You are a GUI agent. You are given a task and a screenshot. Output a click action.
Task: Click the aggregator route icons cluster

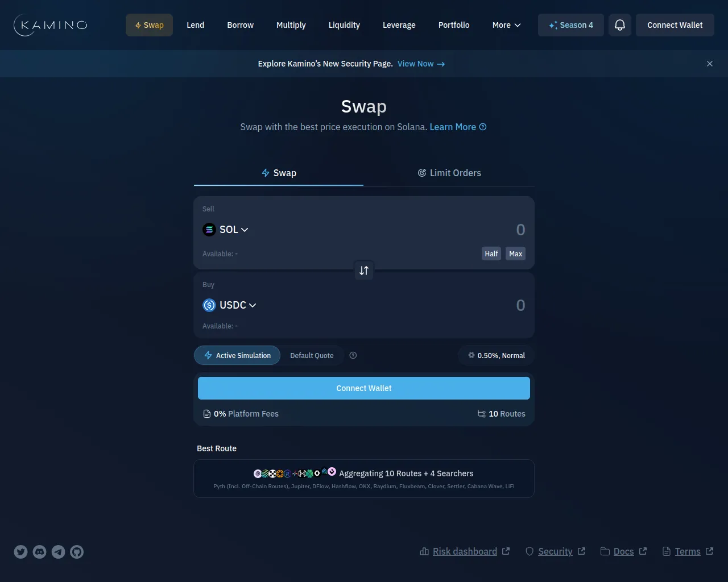point(295,473)
